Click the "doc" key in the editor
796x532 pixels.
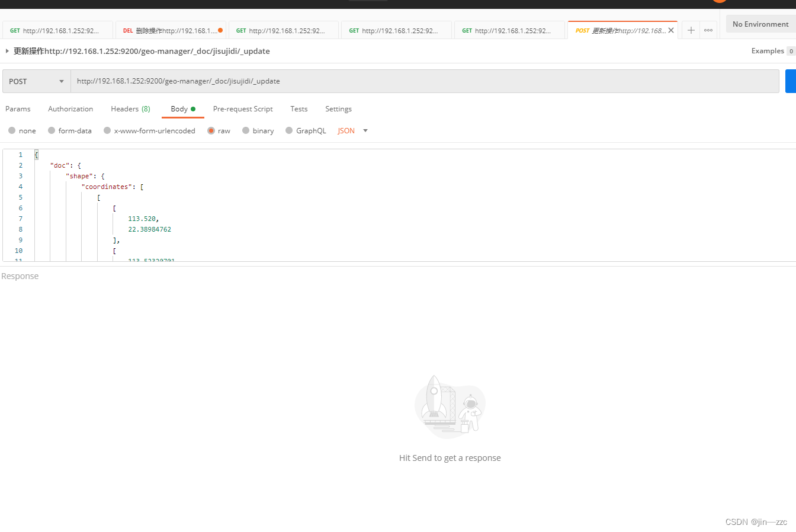tap(60, 165)
